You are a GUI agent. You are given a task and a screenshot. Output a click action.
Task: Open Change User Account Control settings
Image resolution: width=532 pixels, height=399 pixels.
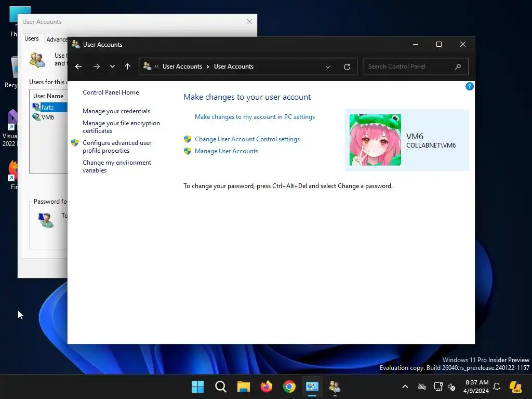pos(247,139)
